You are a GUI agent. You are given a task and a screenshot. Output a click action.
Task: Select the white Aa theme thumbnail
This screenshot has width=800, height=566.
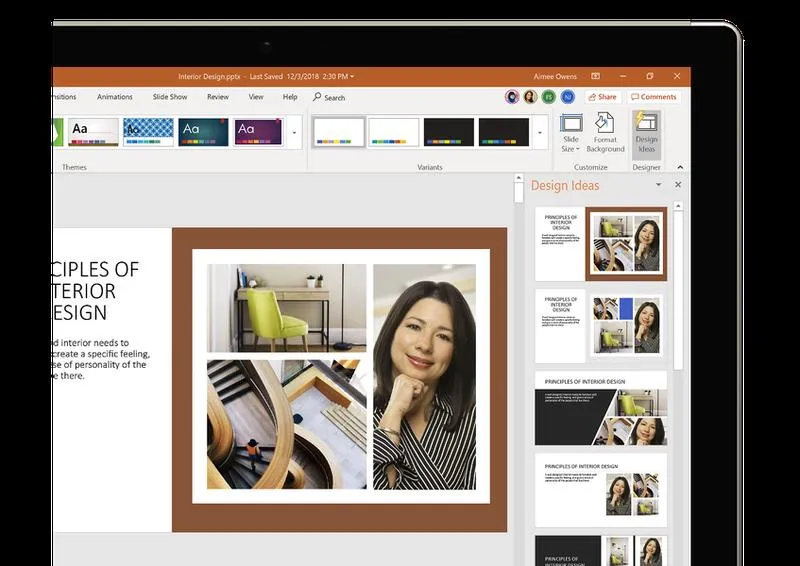tap(93, 132)
